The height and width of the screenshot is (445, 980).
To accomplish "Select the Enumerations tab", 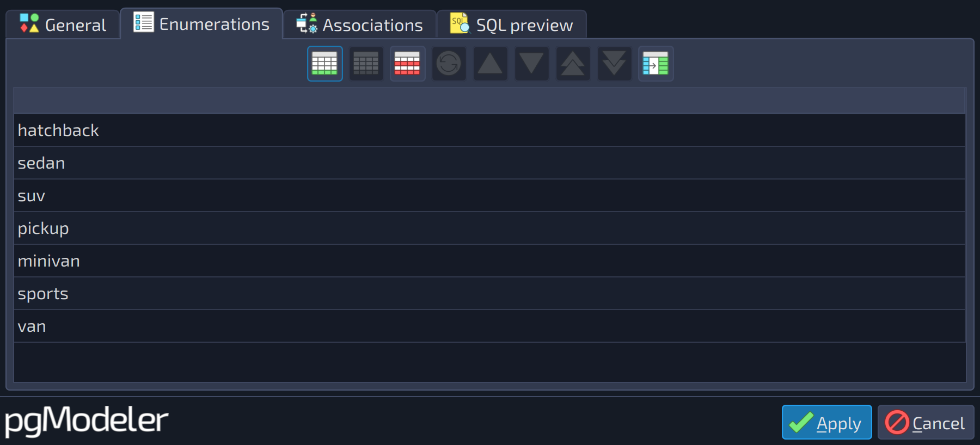I will pyautogui.click(x=201, y=23).
